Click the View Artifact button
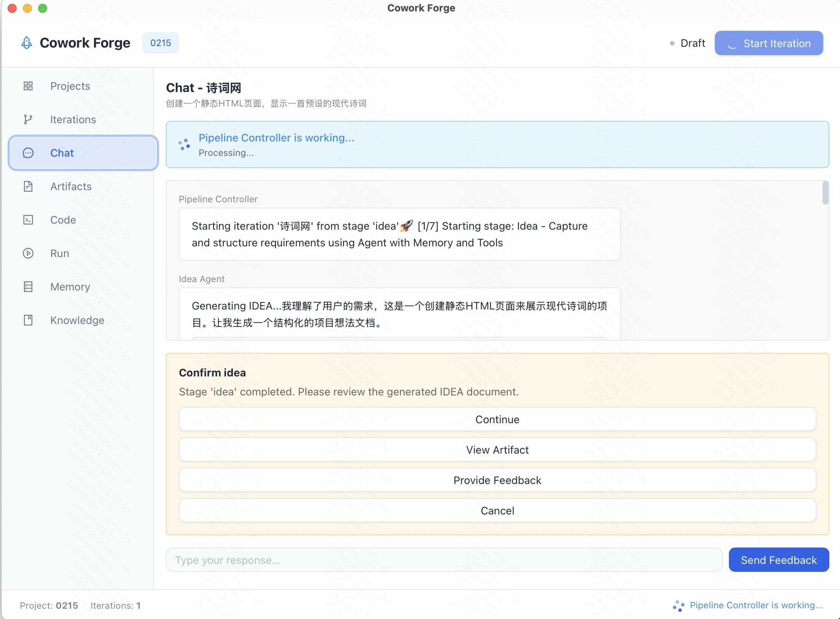 click(x=497, y=450)
